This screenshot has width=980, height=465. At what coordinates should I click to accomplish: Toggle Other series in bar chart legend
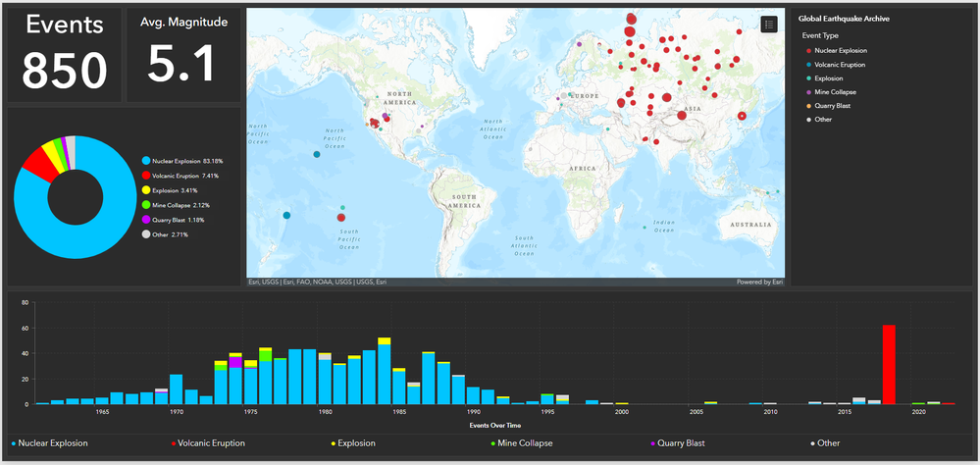826,443
